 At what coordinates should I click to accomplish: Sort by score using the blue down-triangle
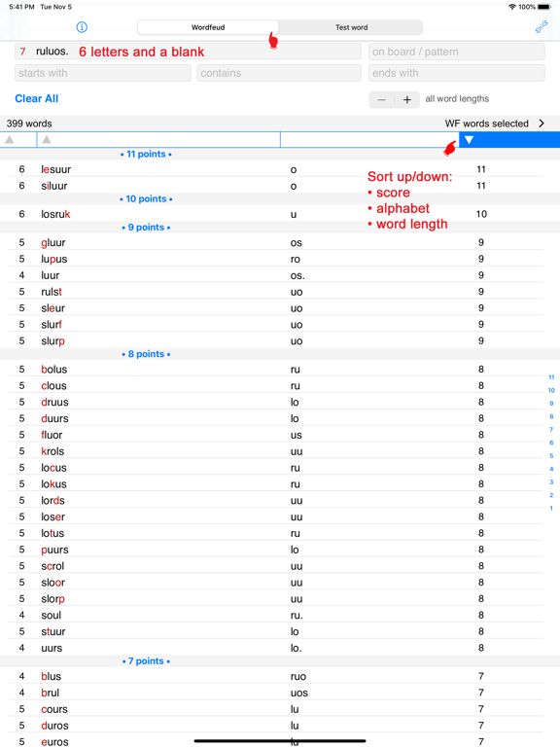469,140
